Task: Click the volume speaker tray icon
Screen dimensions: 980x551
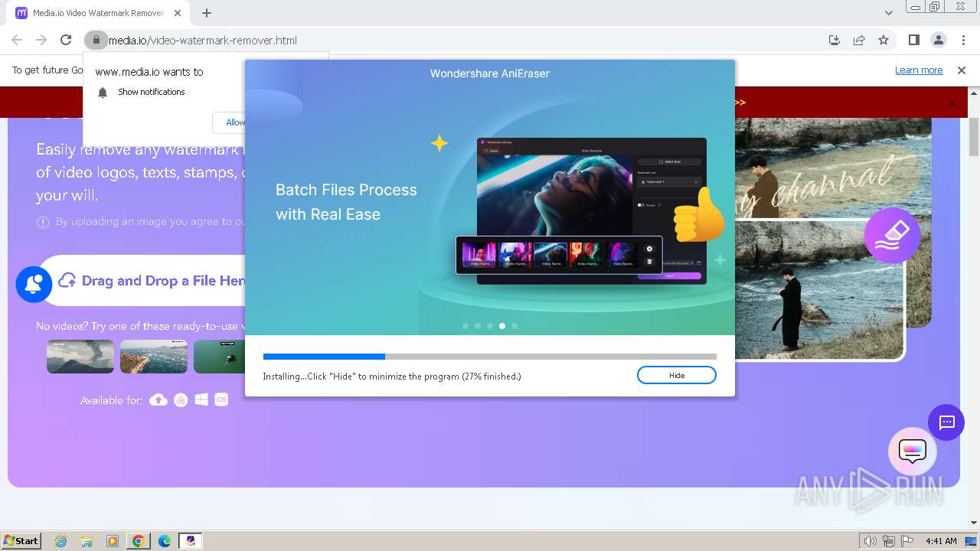Action: tap(871, 541)
